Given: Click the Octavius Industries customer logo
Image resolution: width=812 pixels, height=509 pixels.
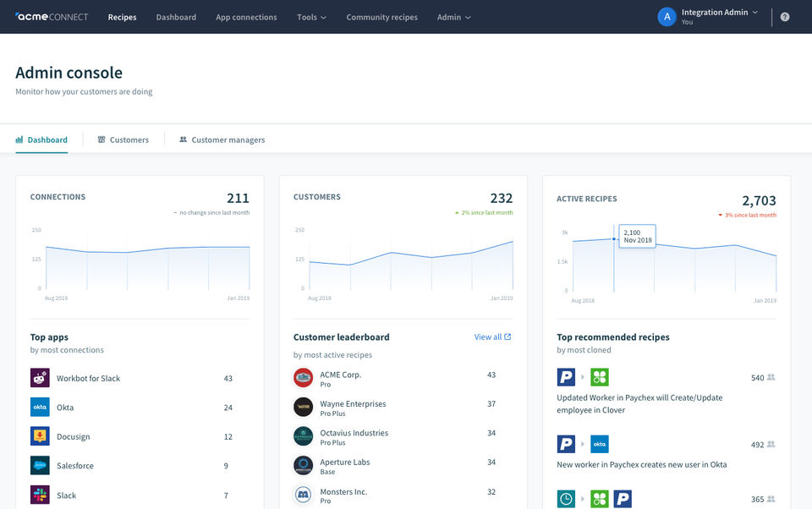Looking at the screenshot, I should [x=303, y=436].
